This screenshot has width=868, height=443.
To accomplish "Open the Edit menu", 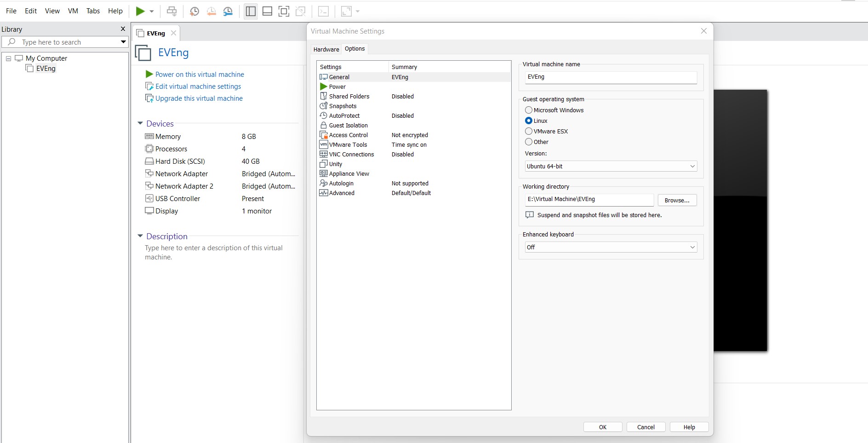I will click(x=31, y=11).
